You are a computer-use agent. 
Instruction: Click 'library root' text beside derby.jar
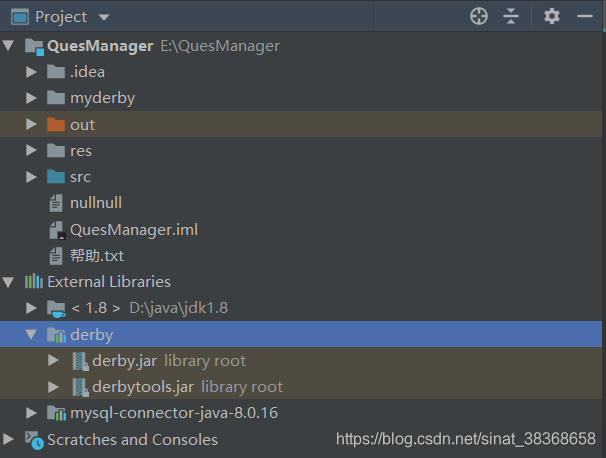[205, 361]
